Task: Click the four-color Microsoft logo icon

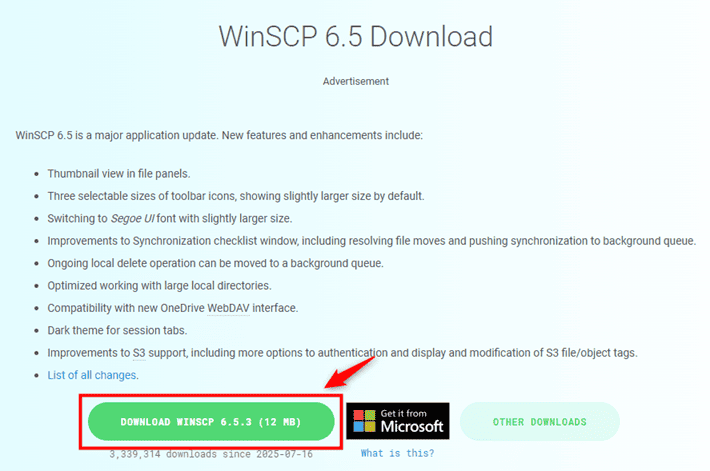Action: coord(365,421)
